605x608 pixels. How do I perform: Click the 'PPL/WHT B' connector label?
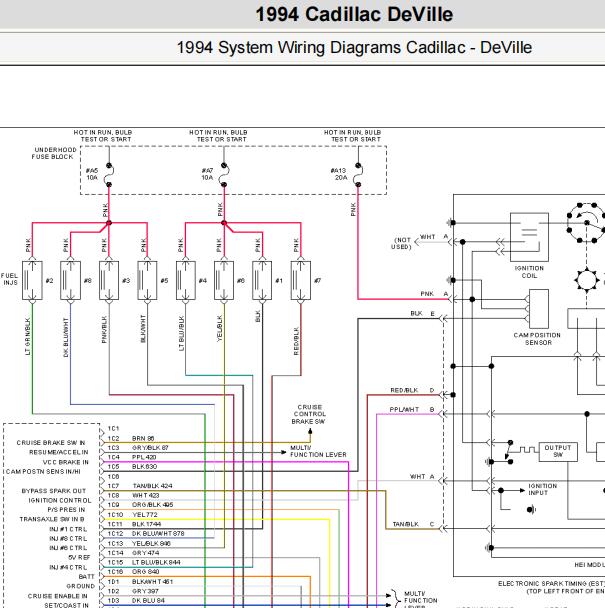click(412, 409)
